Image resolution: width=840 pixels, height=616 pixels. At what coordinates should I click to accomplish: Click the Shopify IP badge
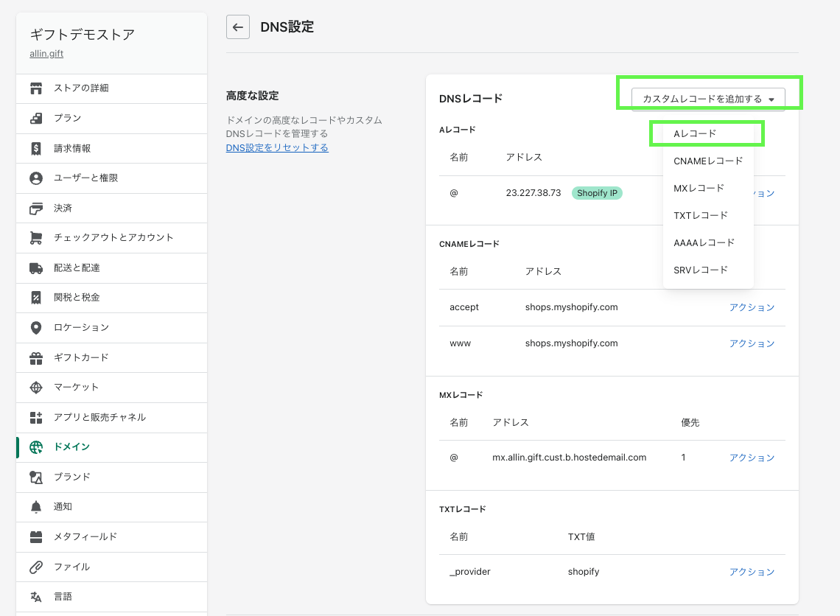coord(597,193)
